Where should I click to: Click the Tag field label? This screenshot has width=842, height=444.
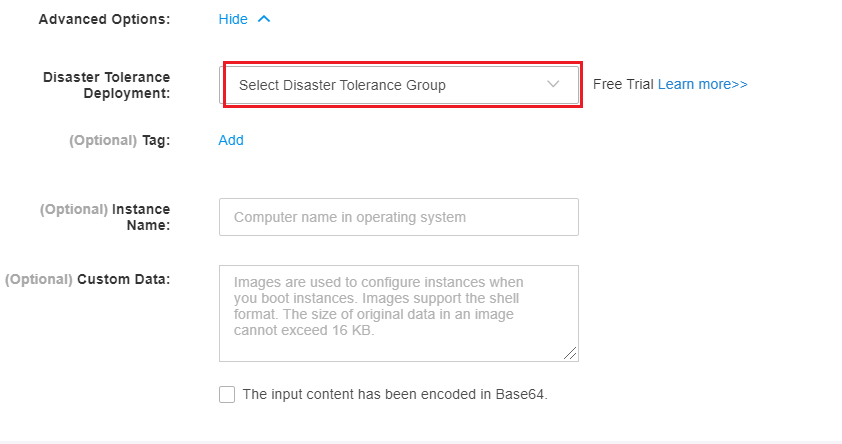pos(156,140)
